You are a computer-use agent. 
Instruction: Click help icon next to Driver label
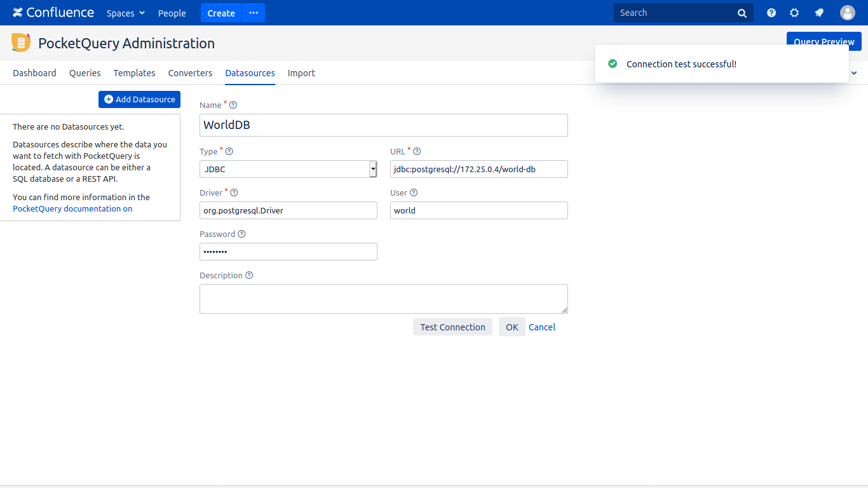pyautogui.click(x=234, y=193)
